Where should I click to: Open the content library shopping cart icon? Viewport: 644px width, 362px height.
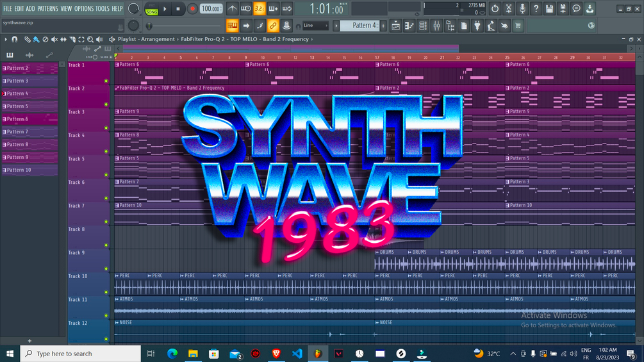coord(518,26)
